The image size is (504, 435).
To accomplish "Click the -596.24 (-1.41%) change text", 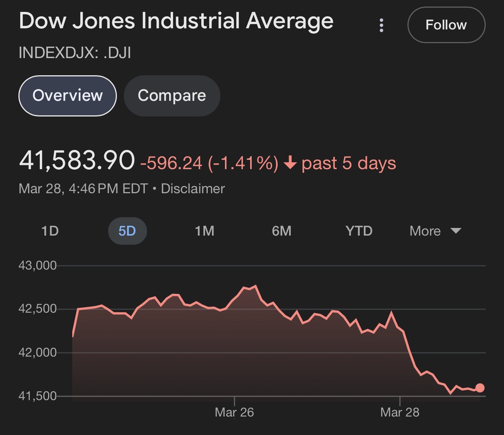I will (x=209, y=163).
